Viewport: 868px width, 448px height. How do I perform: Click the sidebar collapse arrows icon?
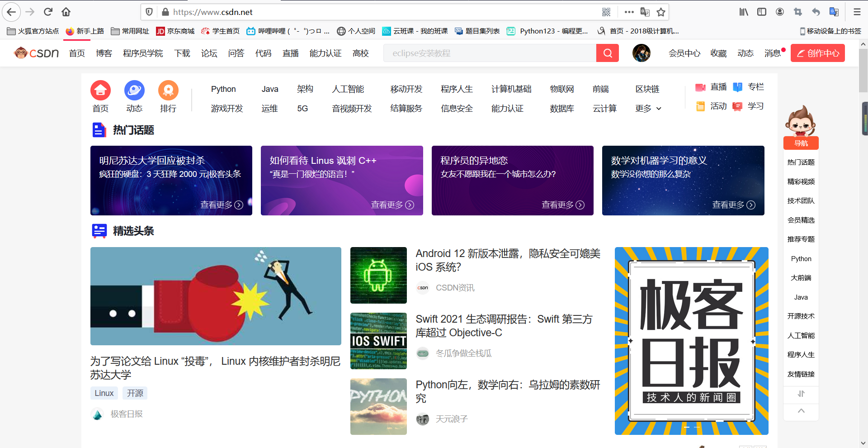[801, 394]
